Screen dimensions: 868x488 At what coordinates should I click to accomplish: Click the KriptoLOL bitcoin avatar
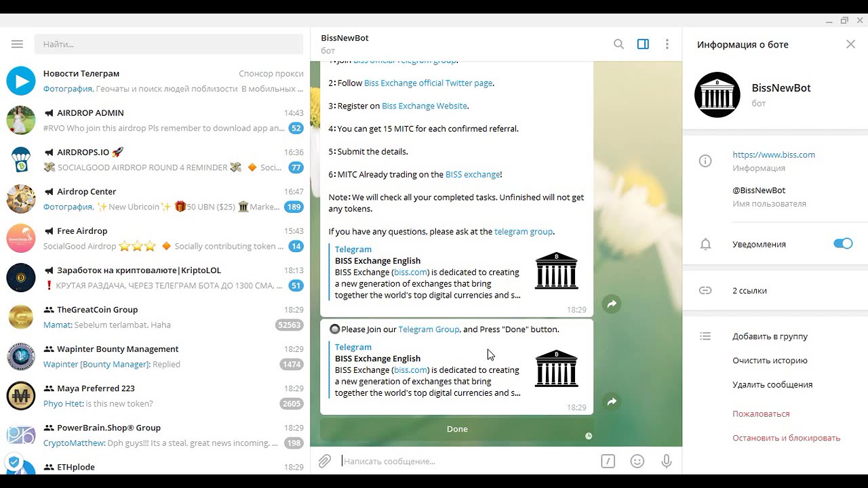tap(21, 277)
